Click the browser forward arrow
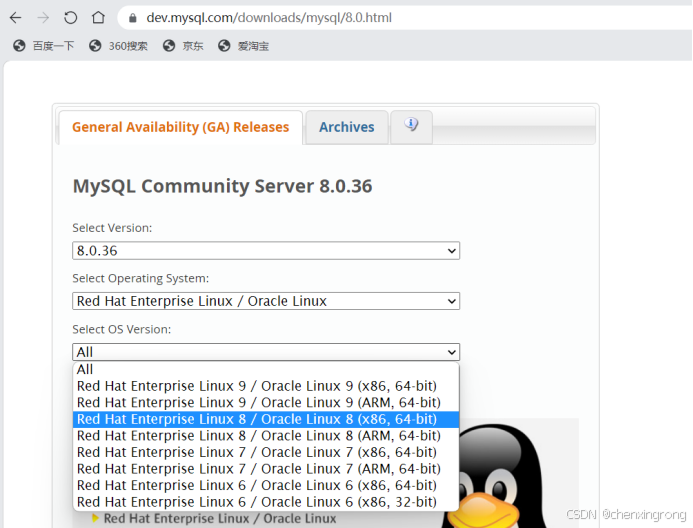 pyautogui.click(x=43, y=18)
